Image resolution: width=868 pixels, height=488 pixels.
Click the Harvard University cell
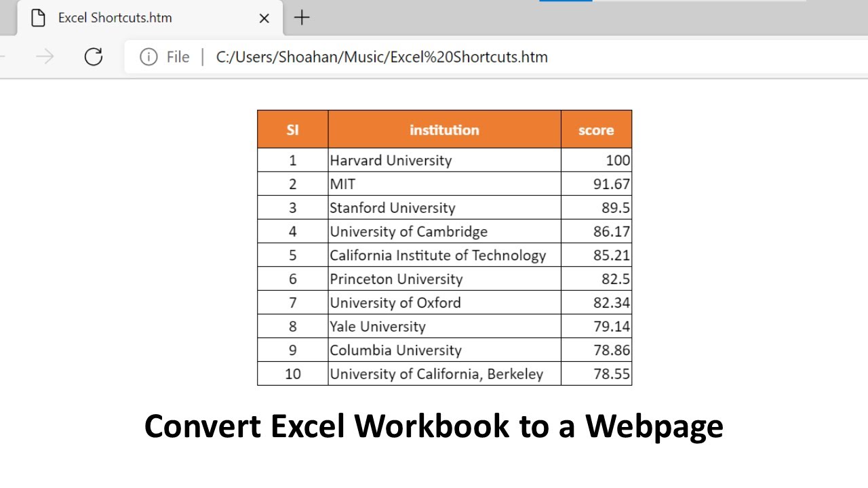445,161
